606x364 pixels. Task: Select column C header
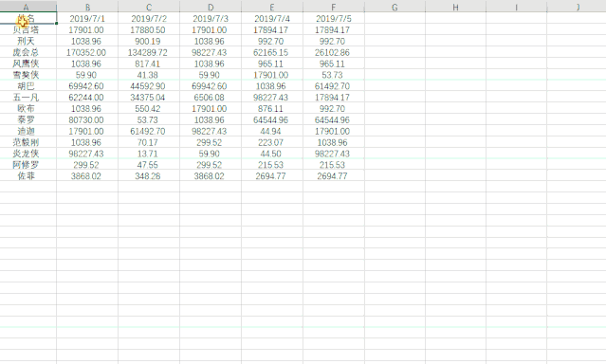(x=149, y=7)
